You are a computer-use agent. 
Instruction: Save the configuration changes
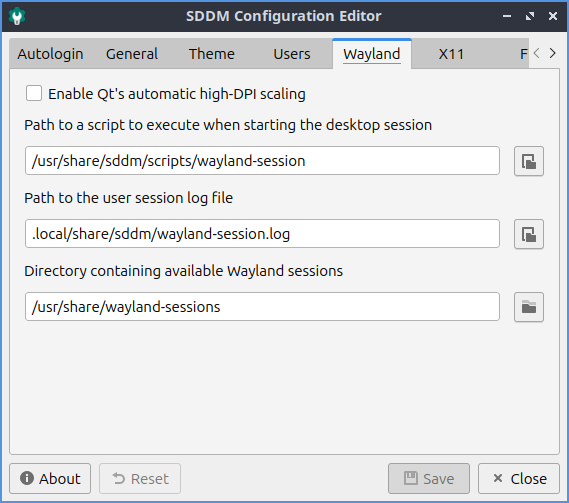(x=429, y=479)
